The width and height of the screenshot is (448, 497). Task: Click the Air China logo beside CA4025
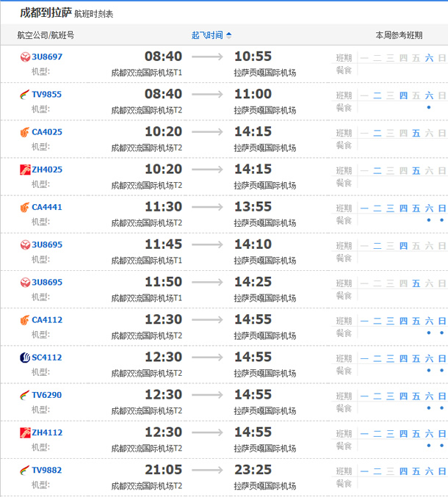(25, 133)
